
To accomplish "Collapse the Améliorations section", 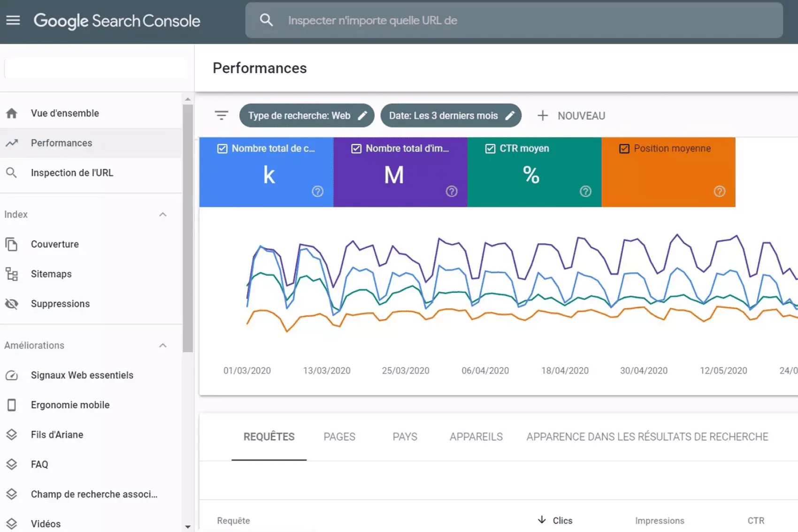I will pos(163,345).
